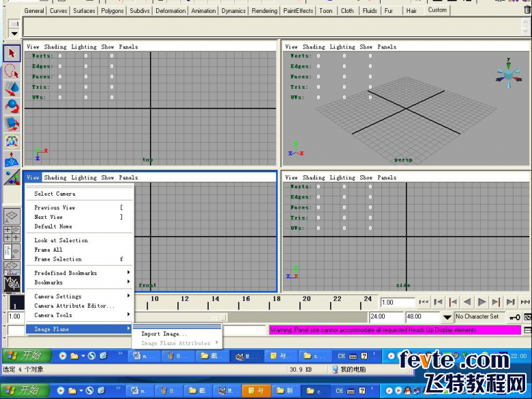
Task: Open the Image Plane submenu entry
Action: click(79, 329)
